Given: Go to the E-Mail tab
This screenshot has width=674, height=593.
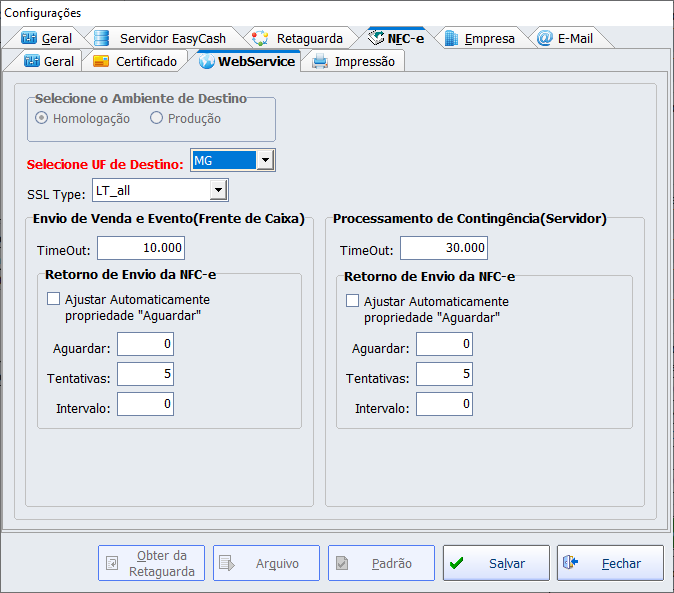Looking at the screenshot, I should tap(565, 39).
